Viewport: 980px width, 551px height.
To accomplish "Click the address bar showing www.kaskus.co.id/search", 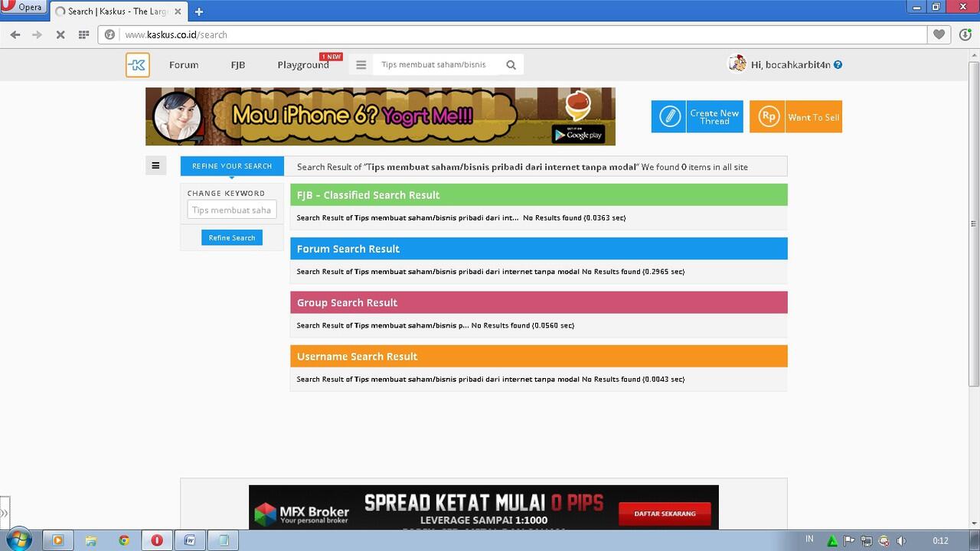I will click(x=513, y=34).
